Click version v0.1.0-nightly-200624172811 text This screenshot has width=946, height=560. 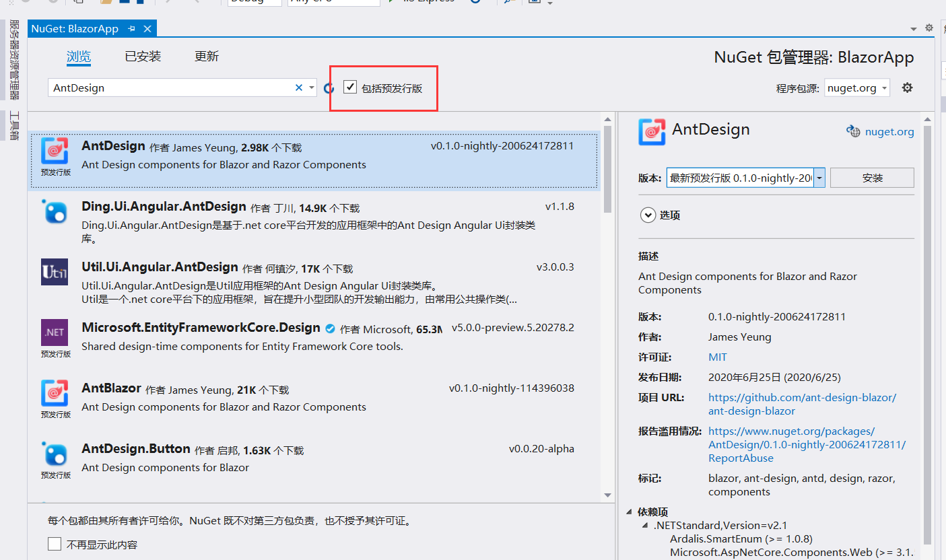tap(502, 145)
